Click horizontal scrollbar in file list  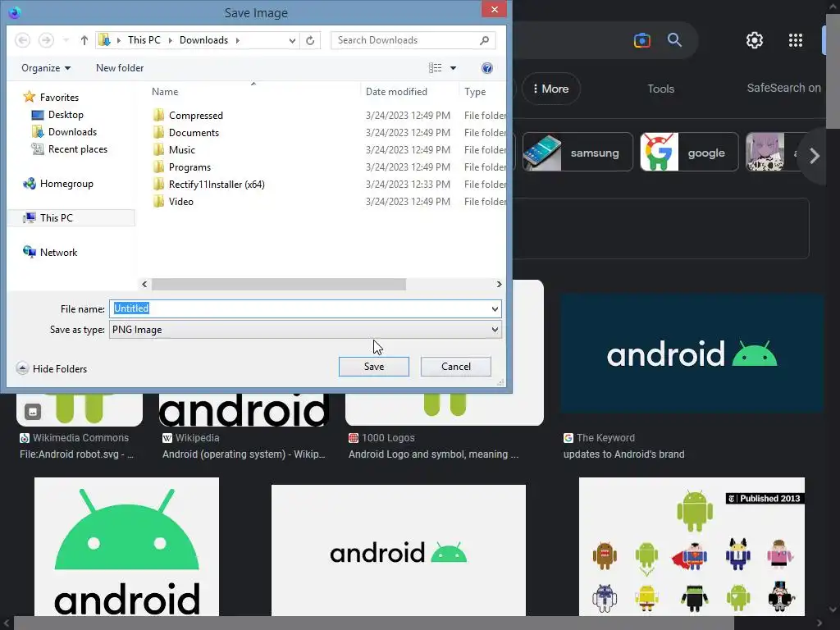click(279, 284)
